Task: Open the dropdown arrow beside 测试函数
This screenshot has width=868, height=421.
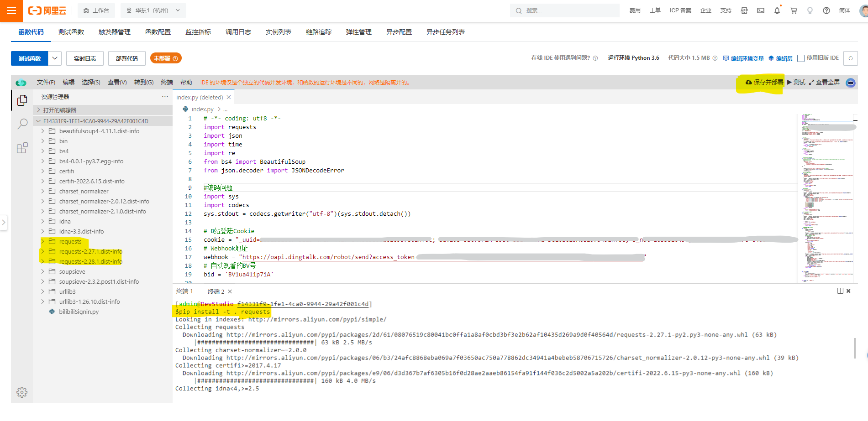Action: pyautogui.click(x=55, y=58)
